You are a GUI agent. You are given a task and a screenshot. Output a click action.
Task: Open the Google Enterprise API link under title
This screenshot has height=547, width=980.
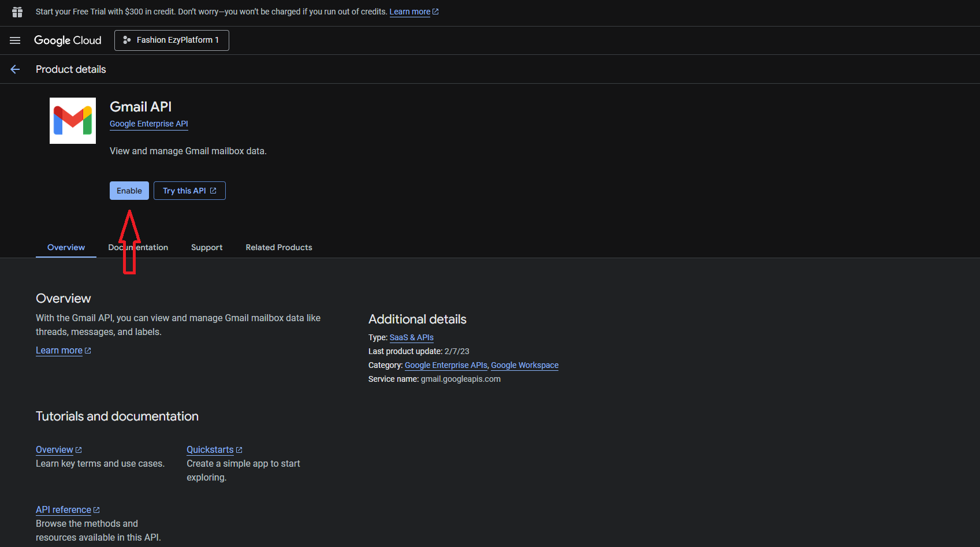tap(148, 124)
